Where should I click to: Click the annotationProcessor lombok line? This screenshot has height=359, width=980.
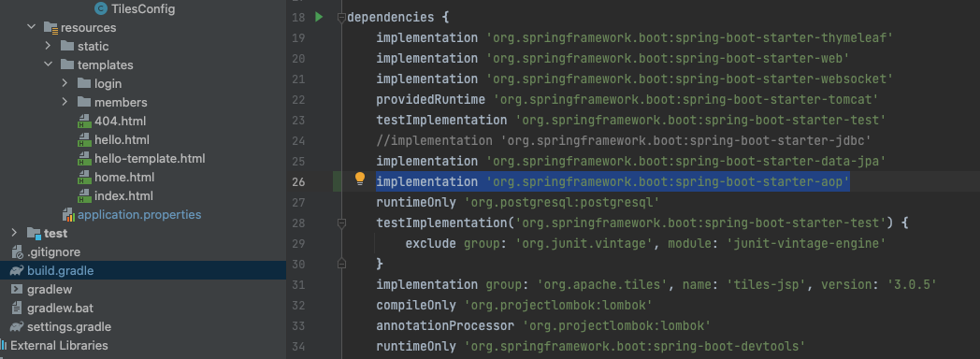(x=543, y=326)
